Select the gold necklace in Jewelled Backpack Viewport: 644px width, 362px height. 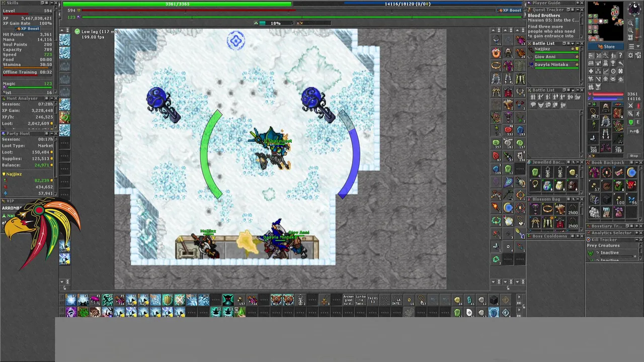(x=535, y=185)
